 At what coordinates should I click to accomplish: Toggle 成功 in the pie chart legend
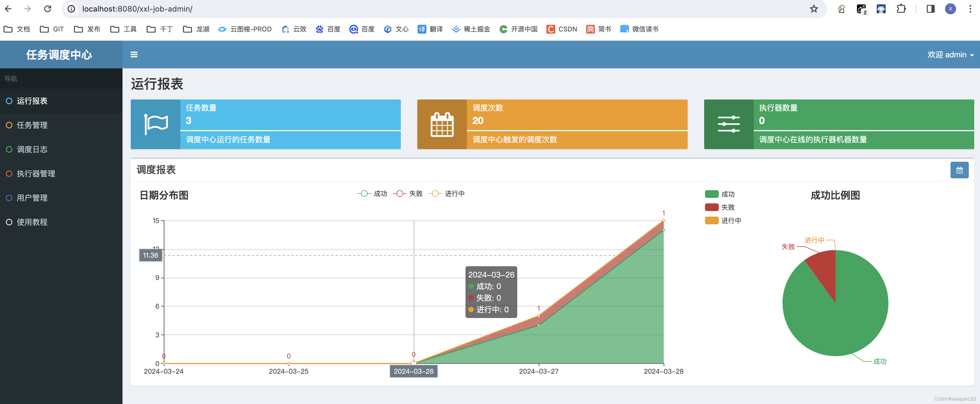[720, 194]
